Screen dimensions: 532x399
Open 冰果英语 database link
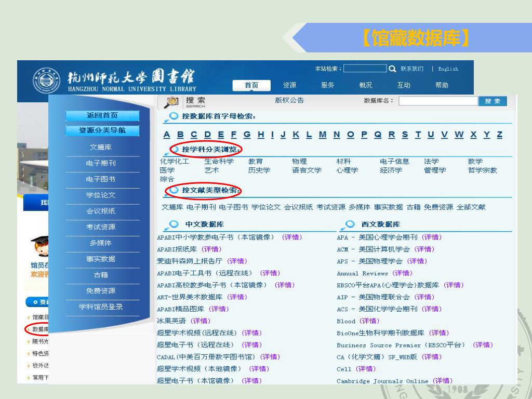click(x=171, y=321)
